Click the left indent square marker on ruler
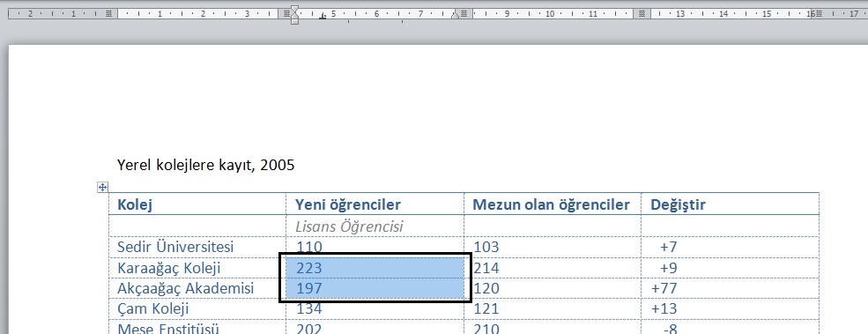This screenshot has width=868, height=334. 295,22
